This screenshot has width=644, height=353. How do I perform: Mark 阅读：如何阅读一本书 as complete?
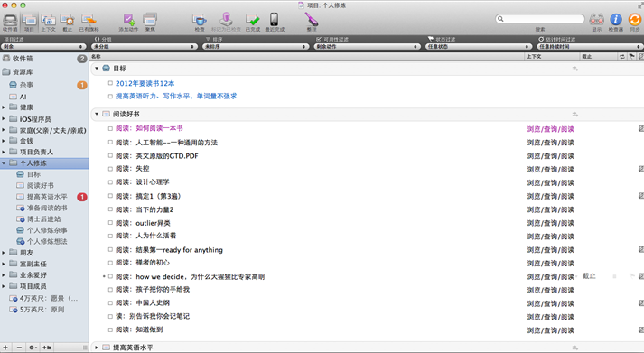110,128
